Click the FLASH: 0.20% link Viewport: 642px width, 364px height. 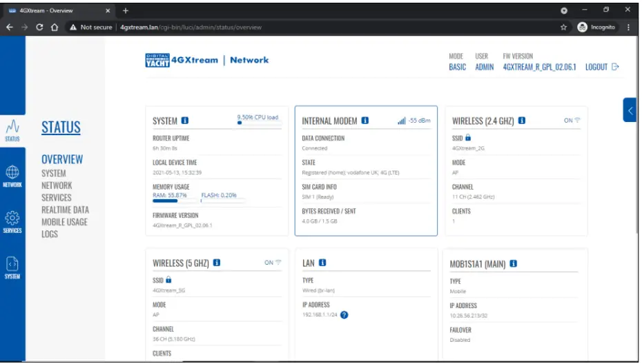219,196
